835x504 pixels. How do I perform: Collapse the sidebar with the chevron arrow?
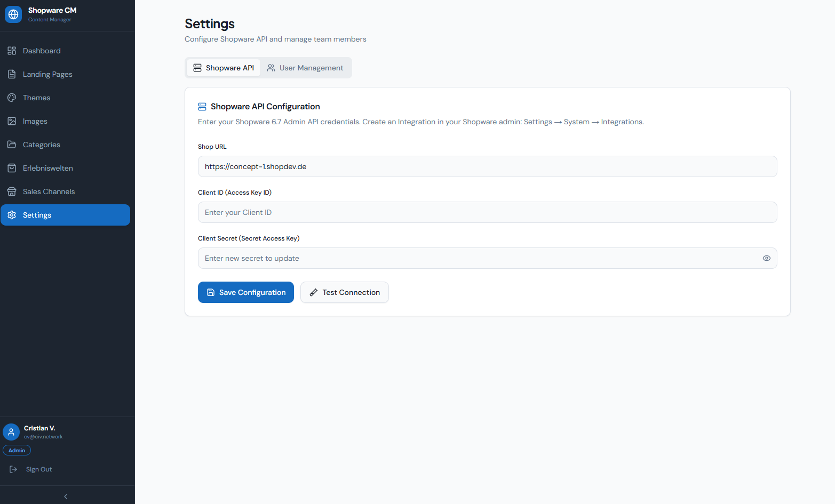[x=66, y=497]
